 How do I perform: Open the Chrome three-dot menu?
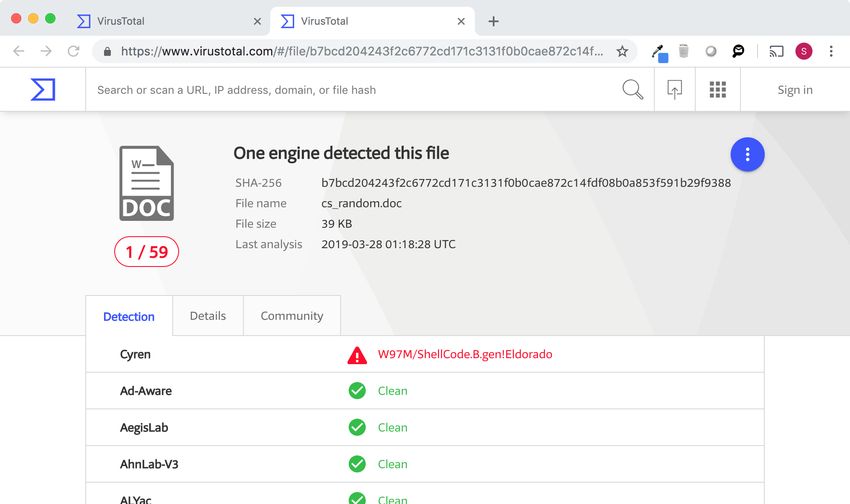(x=830, y=51)
